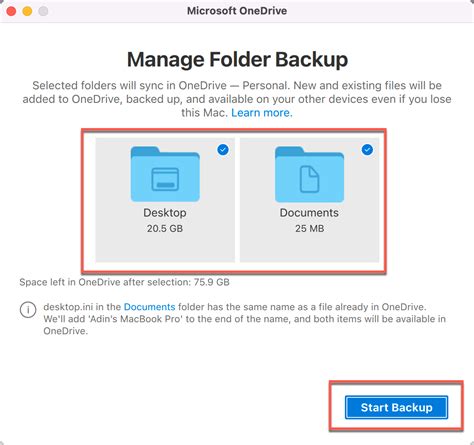Viewport: 474px width, 445px height.
Task: Select the Desktop folder icon
Action: click(165, 174)
